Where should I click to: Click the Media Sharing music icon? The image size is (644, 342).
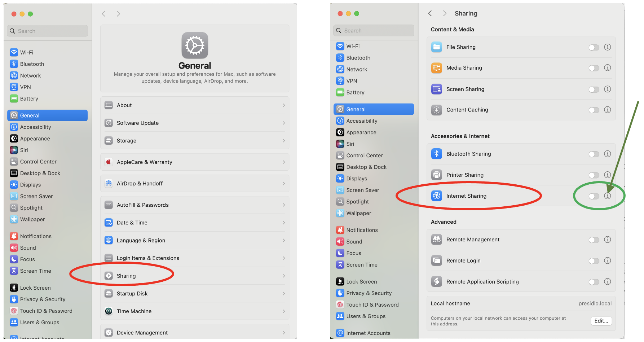[437, 68]
